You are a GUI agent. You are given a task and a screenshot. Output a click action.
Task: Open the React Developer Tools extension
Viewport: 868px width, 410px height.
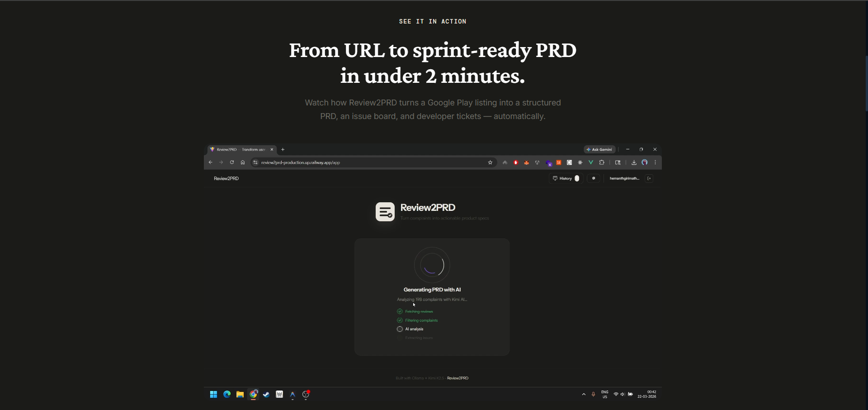580,162
